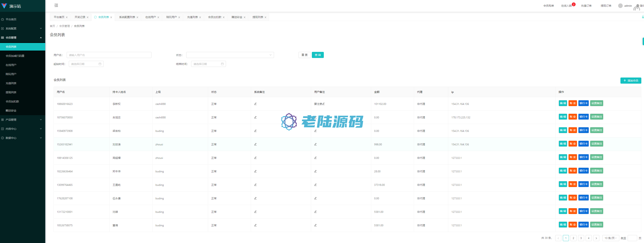This screenshot has width=644, height=243.
Task: Click the admin avatar icon
Action: 620,6
